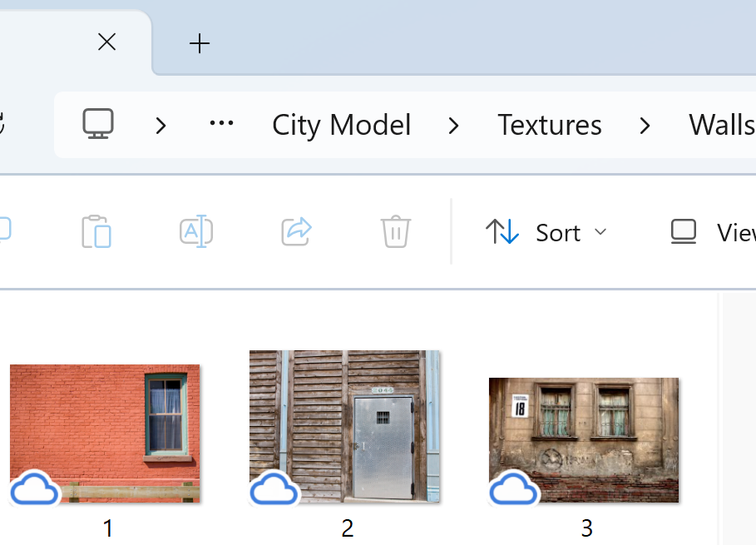Click the Delete trash icon

pyautogui.click(x=395, y=231)
